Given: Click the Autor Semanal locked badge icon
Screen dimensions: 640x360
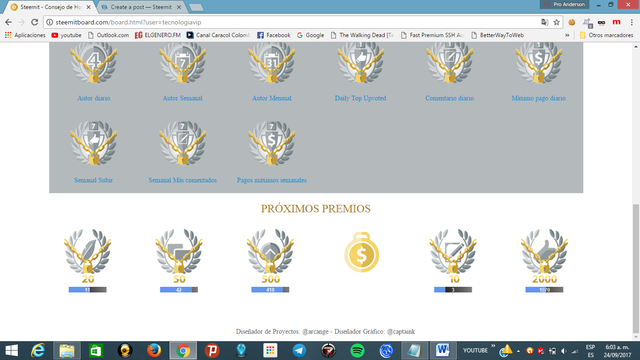Looking at the screenshot, I should tap(182, 63).
